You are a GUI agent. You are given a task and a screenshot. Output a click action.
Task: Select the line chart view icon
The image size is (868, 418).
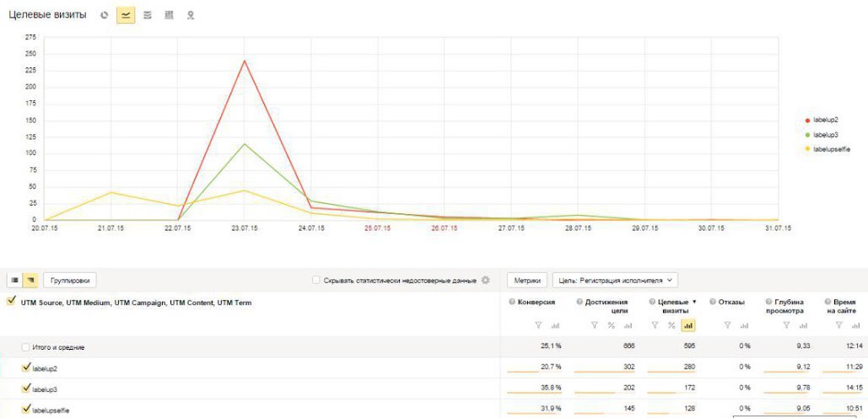[x=126, y=15]
